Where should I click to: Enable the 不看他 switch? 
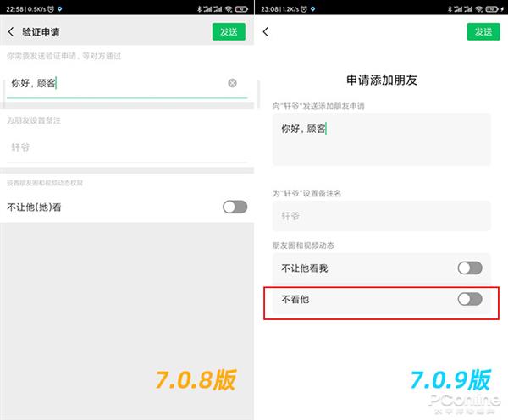click(x=470, y=299)
